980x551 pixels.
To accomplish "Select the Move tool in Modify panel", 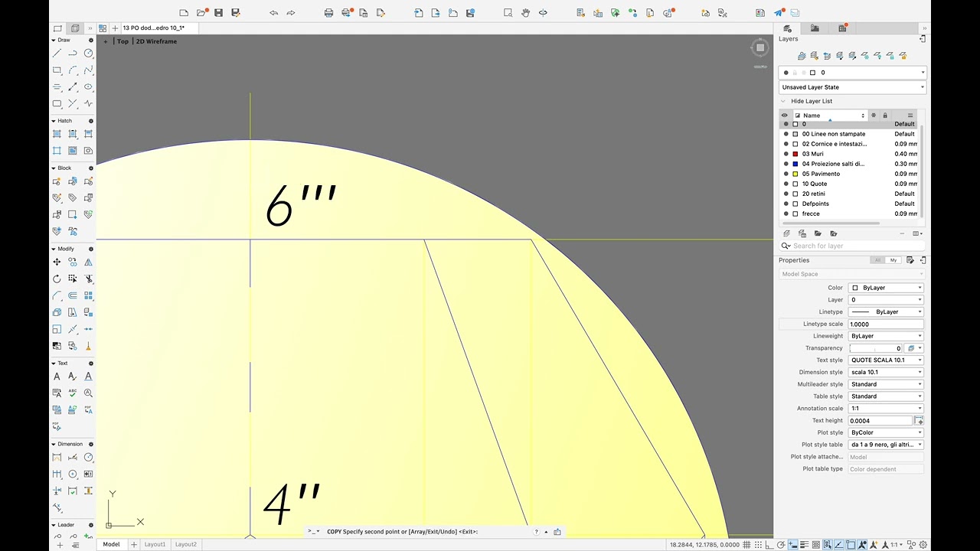I will point(57,262).
